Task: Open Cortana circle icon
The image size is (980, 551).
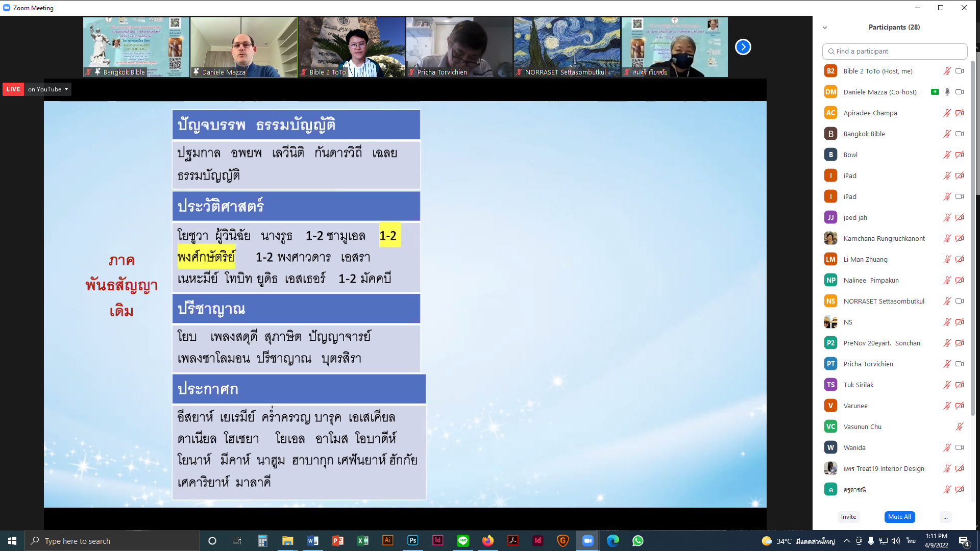Action: (212, 541)
